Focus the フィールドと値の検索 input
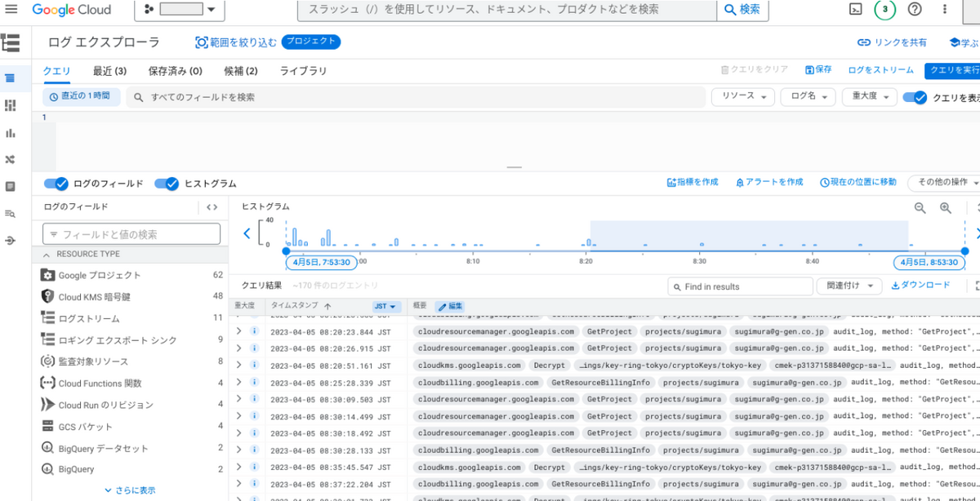Image resolution: width=980 pixels, height=501 pixels. click(x=131, y=234)
